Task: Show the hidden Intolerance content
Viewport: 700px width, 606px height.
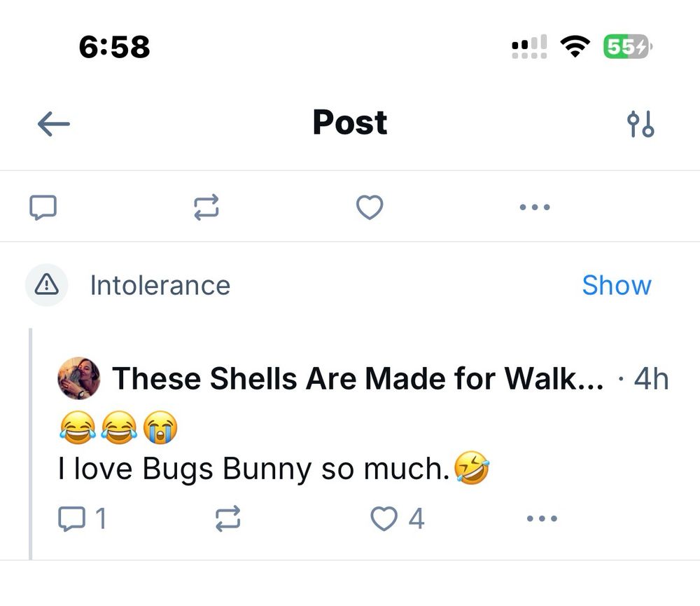Action: pyautogui.click(x=616, y=285)
